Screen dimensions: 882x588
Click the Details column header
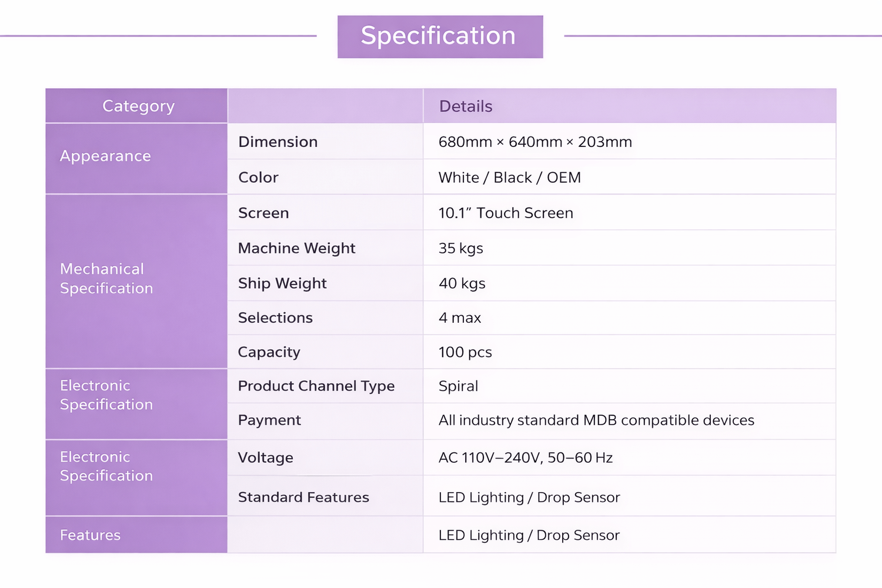pyautogui.click(x=466, y=106)
